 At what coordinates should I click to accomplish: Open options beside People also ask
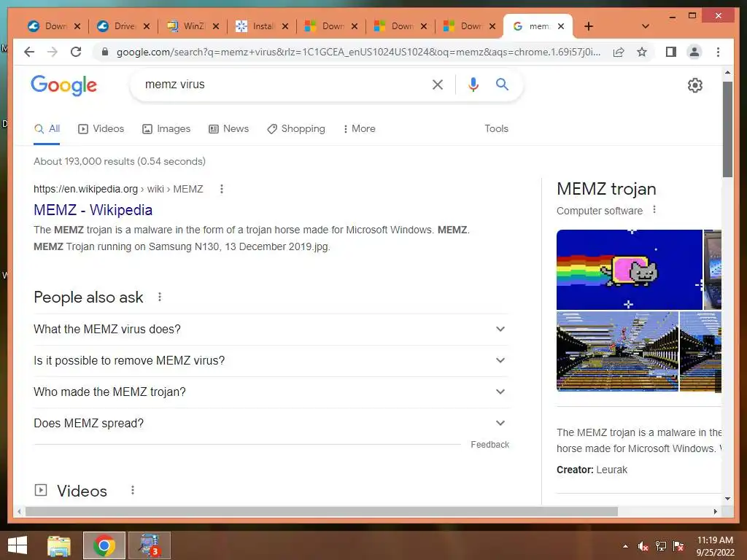[160, 297]
